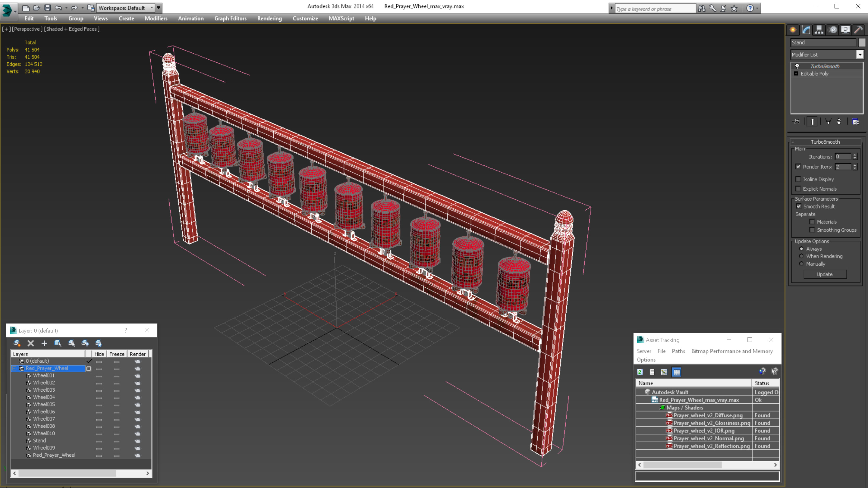Open the Undo history dropdown arrow
The image size is (868, 488).
tap(66, 8)
